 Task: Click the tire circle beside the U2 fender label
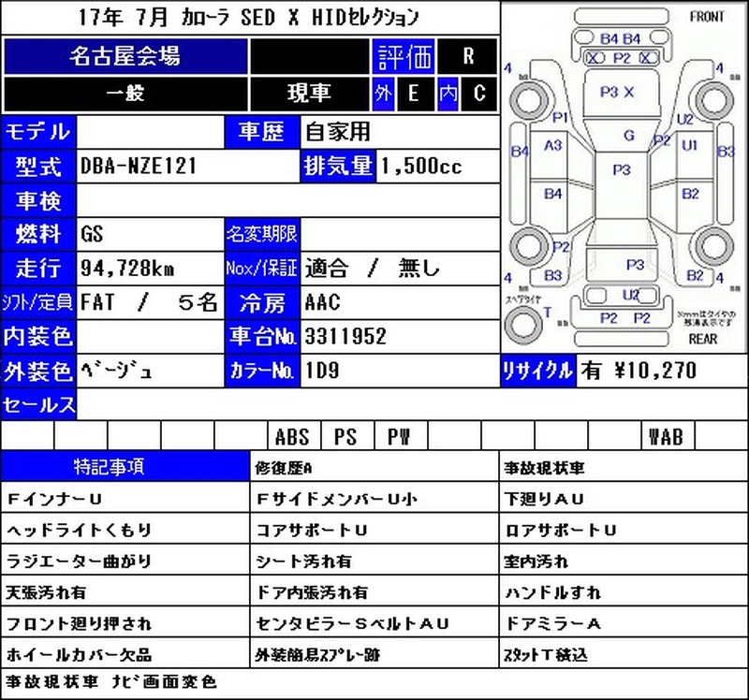click(x=714, y=101)
